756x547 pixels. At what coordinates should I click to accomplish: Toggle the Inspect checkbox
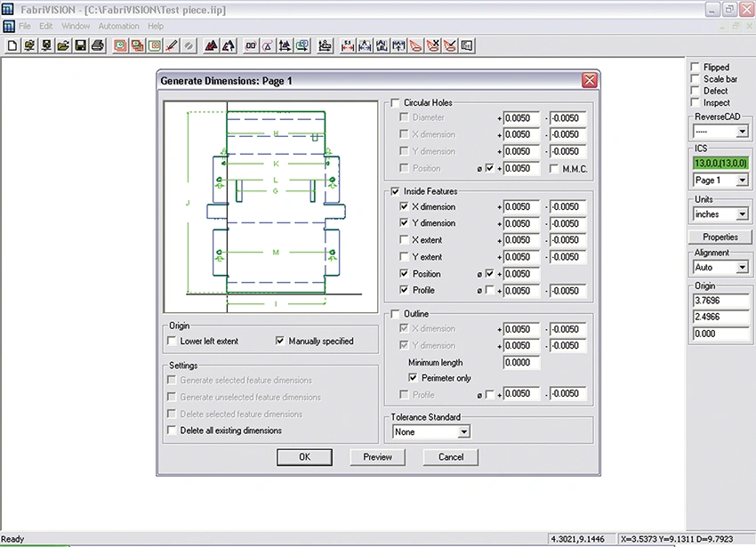[x=695, y=103]
